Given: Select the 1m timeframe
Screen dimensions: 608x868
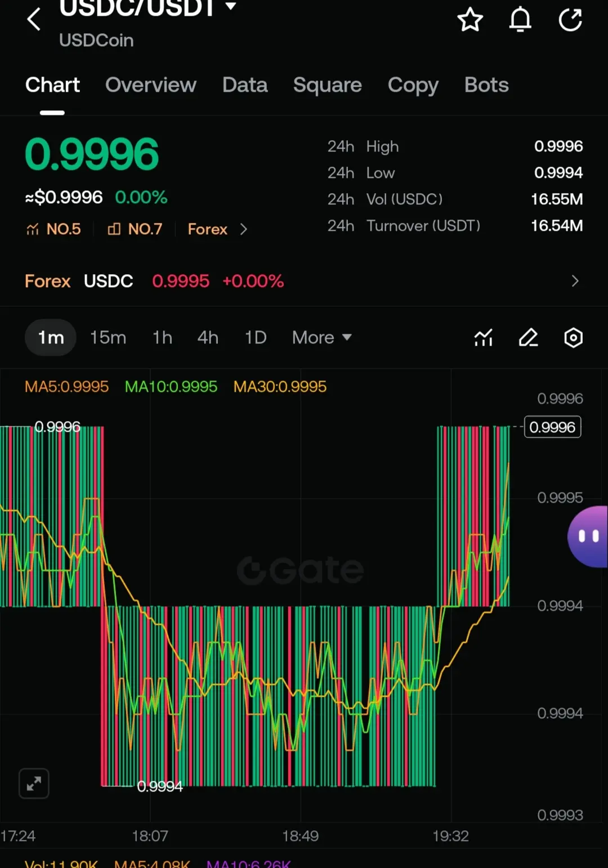Looking at the screenshot, I should [x=51, y=338].
